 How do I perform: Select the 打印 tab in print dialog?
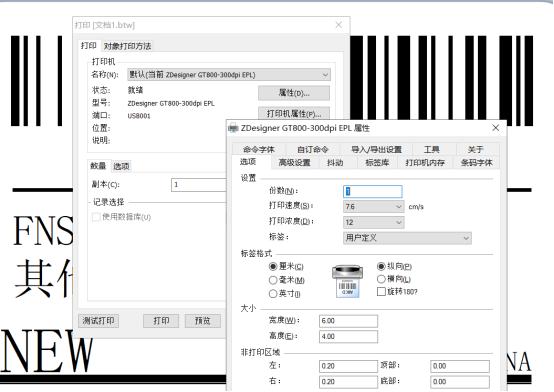coord(88,45)
